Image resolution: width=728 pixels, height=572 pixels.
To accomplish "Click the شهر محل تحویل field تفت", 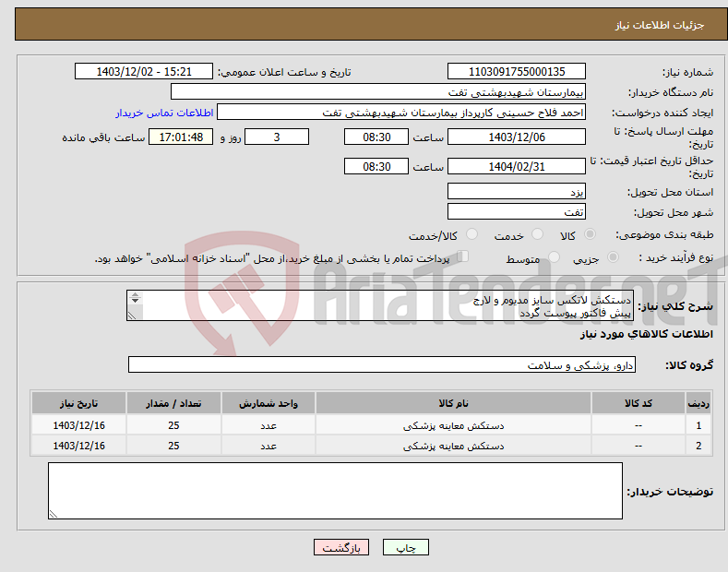I will click(517, 211).
